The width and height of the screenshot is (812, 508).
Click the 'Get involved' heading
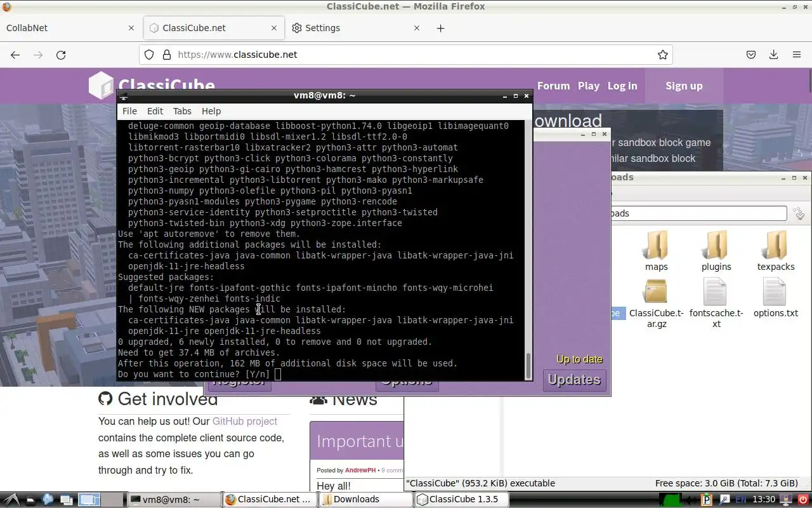pyautogui.click(x=167, y=399)
